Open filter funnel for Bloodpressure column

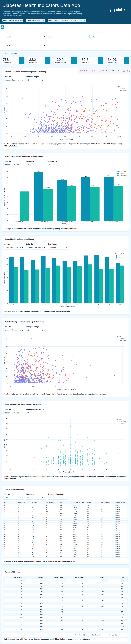coord(62,580)
